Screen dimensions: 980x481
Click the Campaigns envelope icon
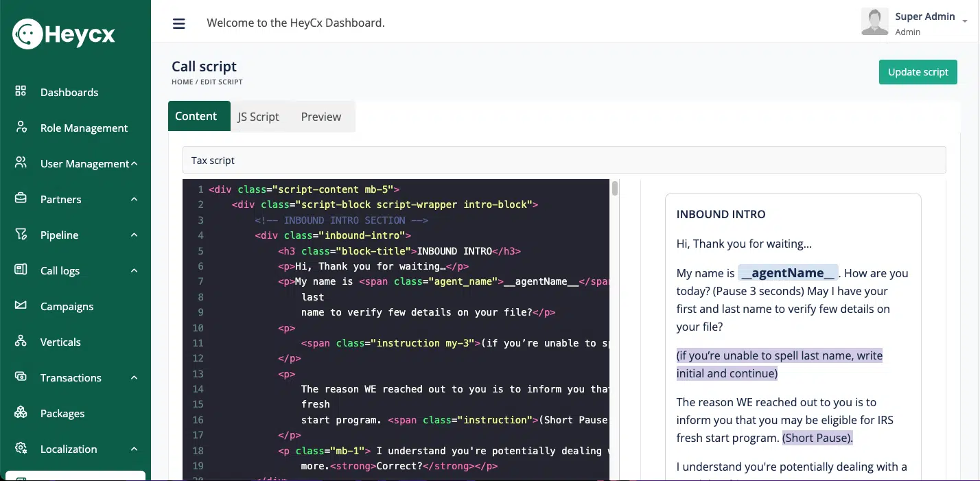click(21, 305)
